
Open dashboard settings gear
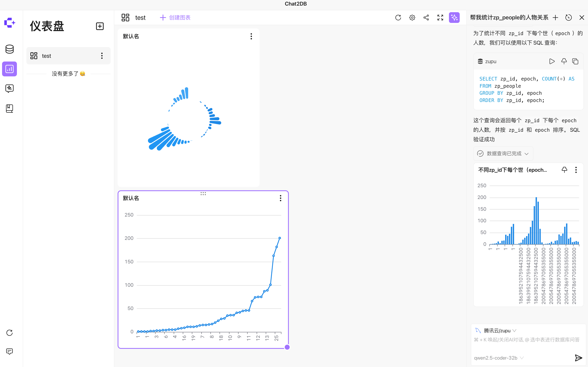point(412,18)
